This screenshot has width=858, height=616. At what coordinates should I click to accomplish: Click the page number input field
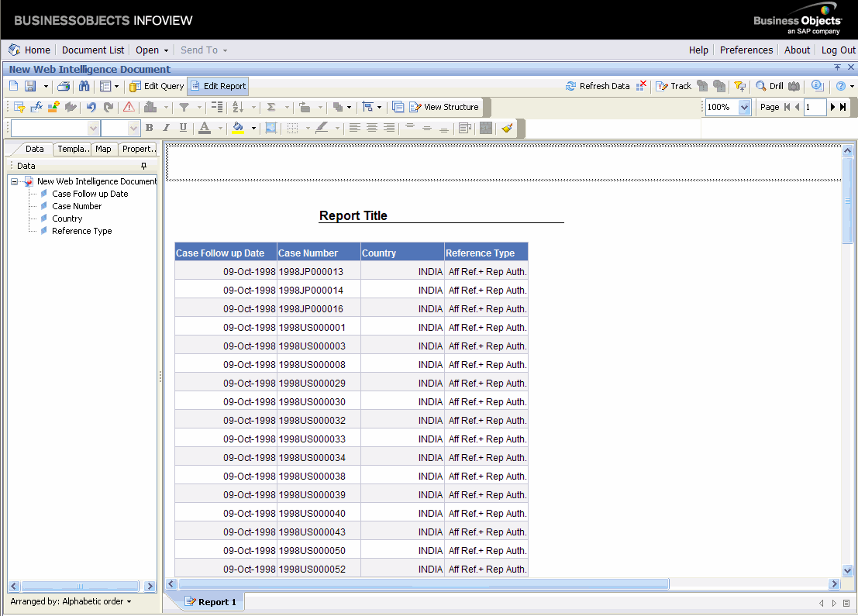point(815,107)
